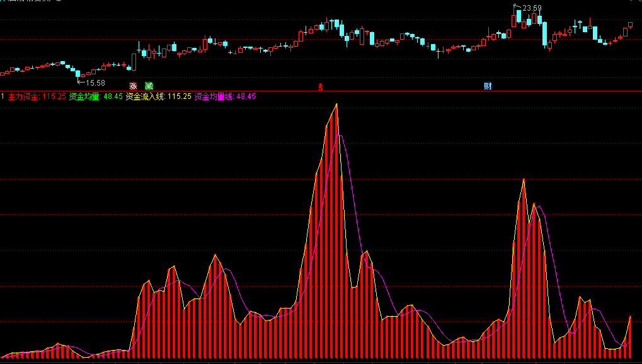Click the 23.69 highest price label
The width and height of the screenshot is (642, 364).
(532, 8)
